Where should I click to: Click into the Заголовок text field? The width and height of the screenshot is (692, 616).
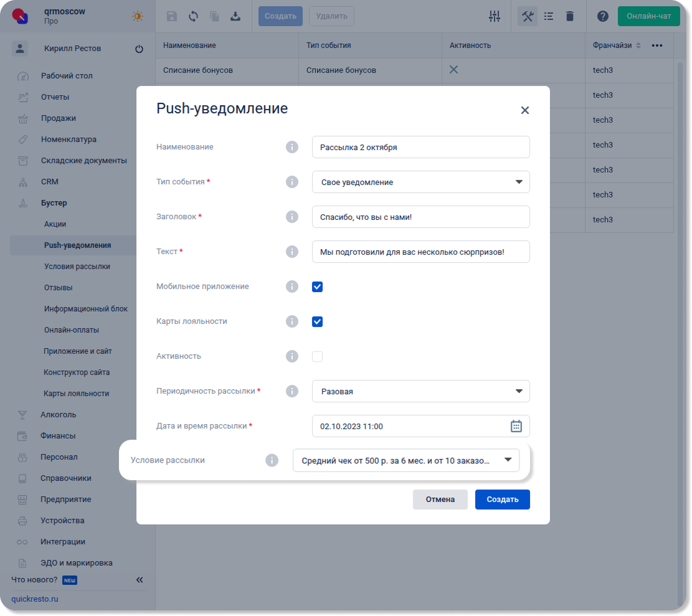(420, 217)
